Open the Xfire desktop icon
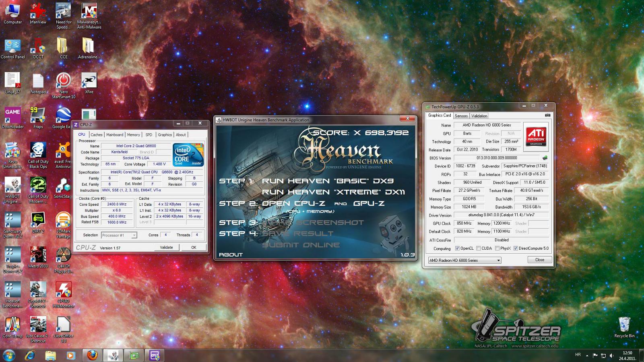Viewport: 644px width, 362px height. pos(89,83)
